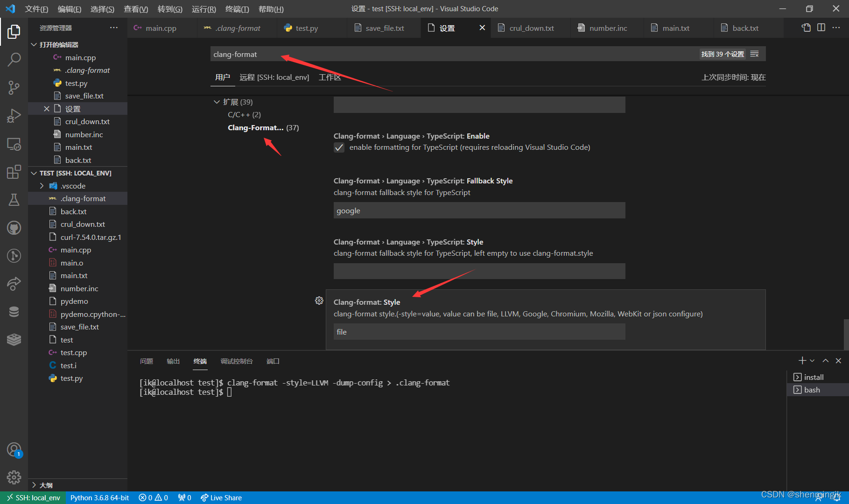Open Source Control view

coord(14,87)
